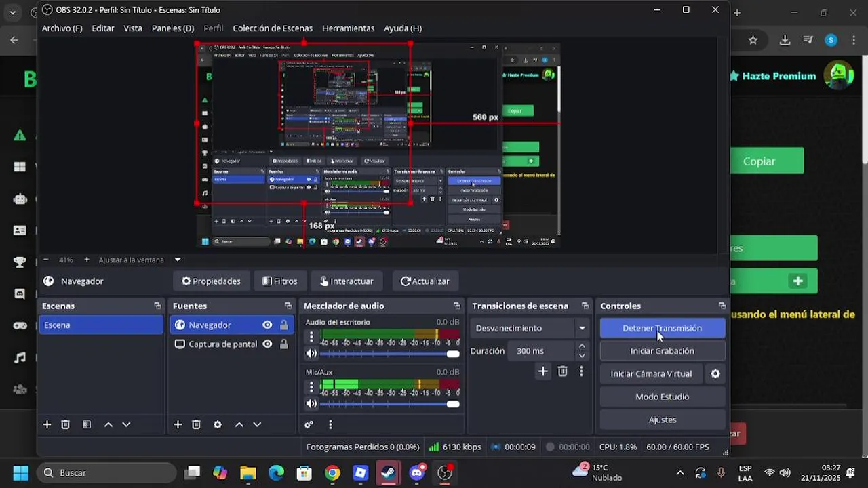Open the Ayuda (H) menu
This screenshot has height=488, width=868.
[403, 28]
